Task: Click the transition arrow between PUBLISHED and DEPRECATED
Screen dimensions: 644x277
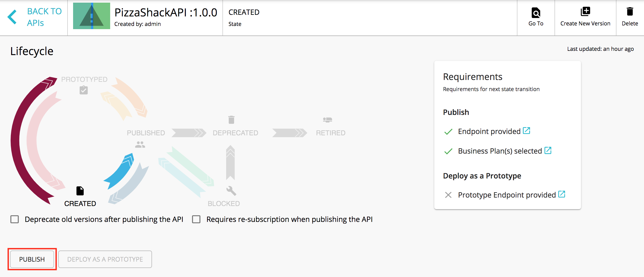Action: coord(189,132)
